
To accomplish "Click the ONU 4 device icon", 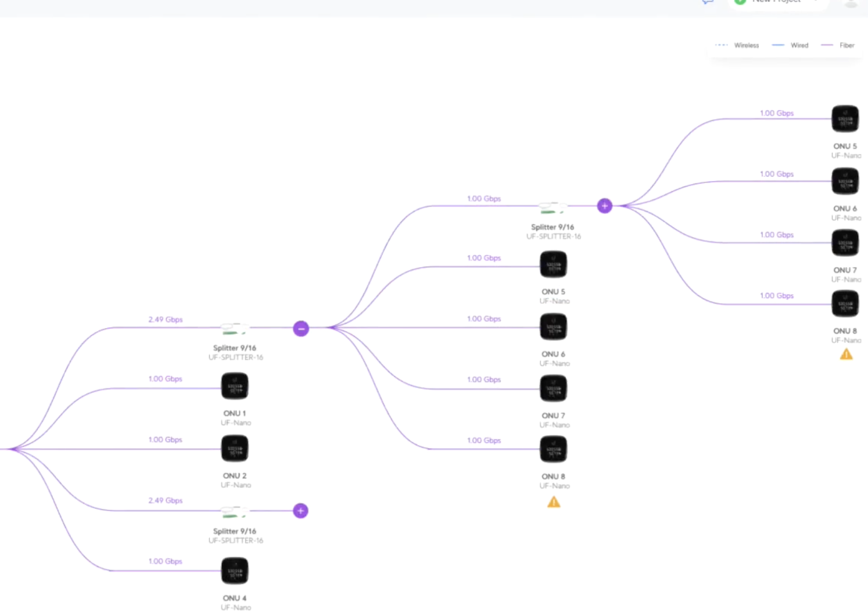I will (235, 571).
